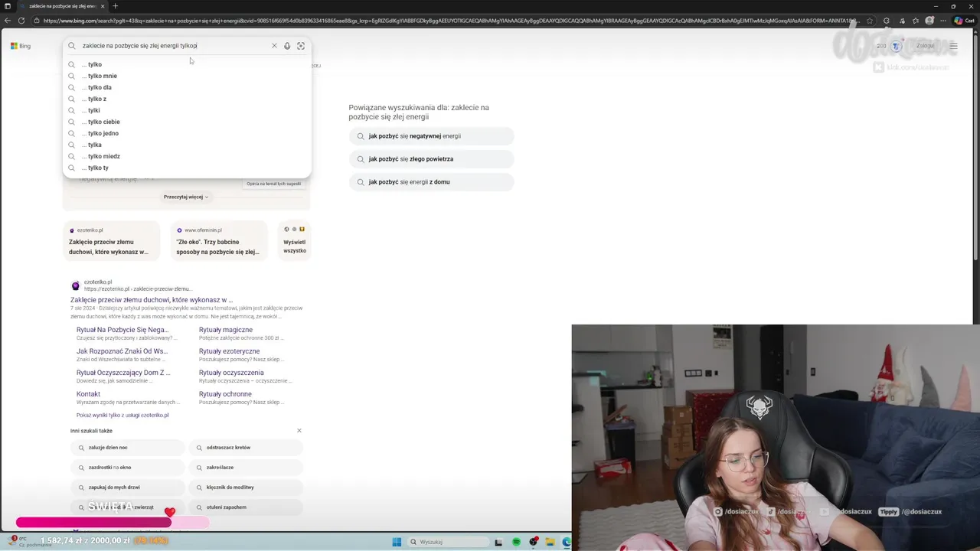The width and height of the screenshot is (980, 551).
Task: Open sitelink 'Jak Rozpoznać Znaki Od Ws...'
Action: (122, 351)
